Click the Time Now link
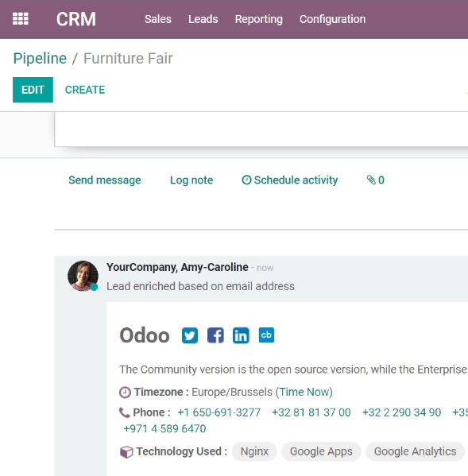The height and width of the screenshot is (476, 468). click(304, 392)
